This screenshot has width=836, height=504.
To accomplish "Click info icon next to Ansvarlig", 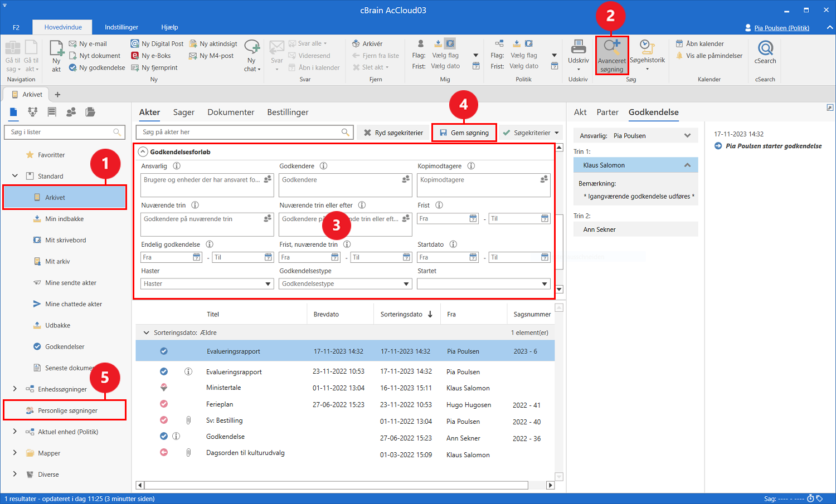I will [177, 166].
